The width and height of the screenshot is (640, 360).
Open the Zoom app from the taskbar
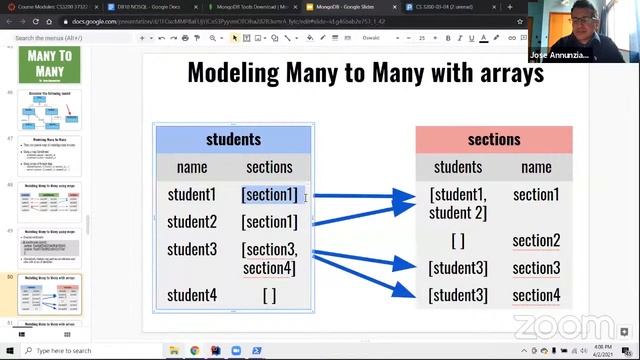click(x=236, y=351)
